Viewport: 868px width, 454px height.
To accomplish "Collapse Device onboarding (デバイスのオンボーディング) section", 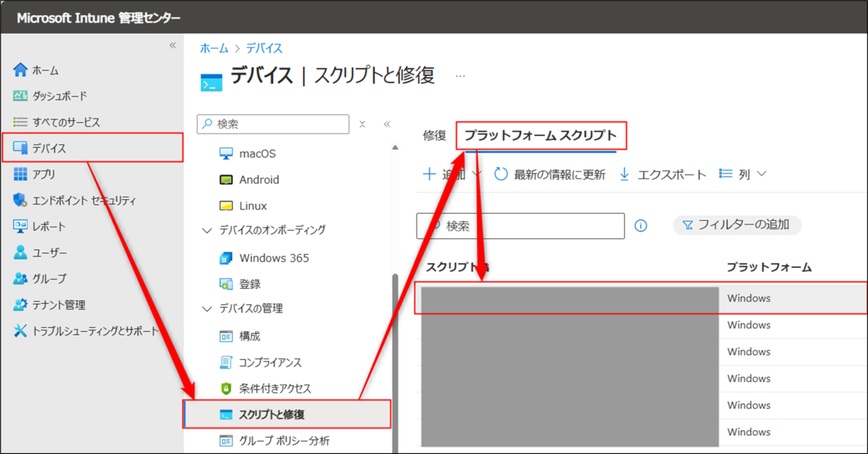I will click(x=205, y=230).
